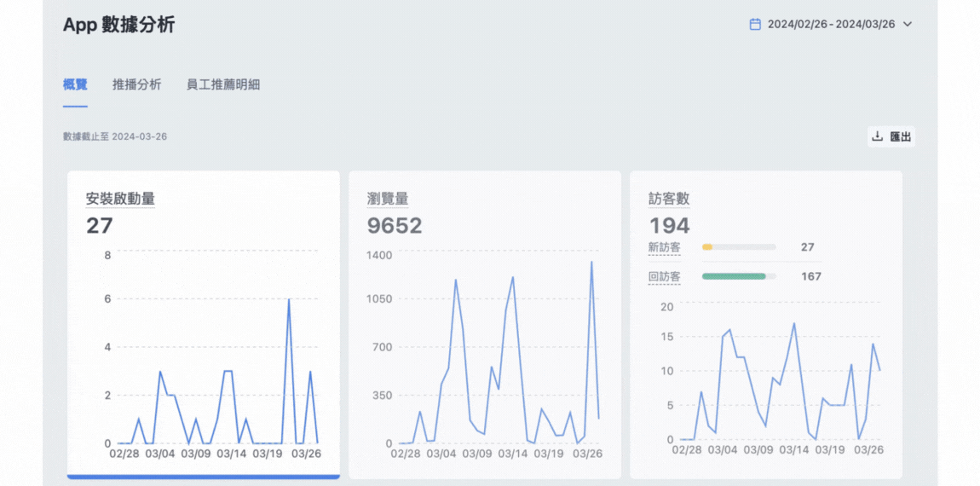
Task: Select the 概覽 tab
Action: coord(75,85)
